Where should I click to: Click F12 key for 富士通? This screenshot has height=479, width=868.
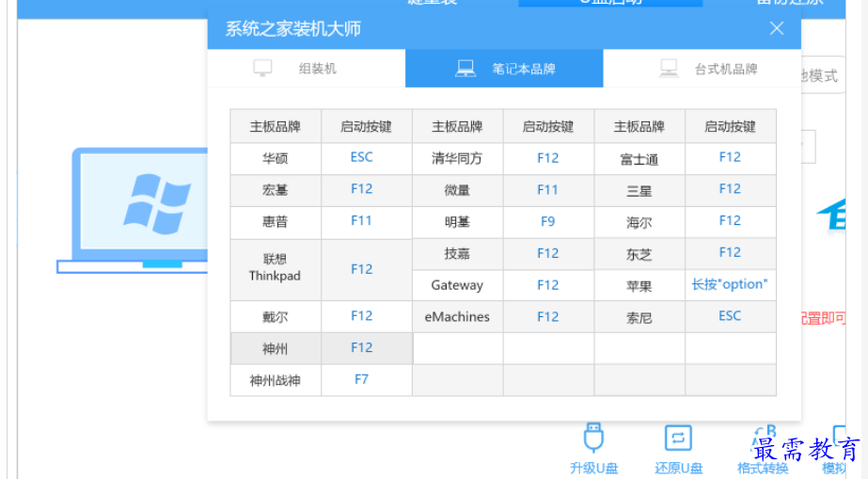[730, 157]
